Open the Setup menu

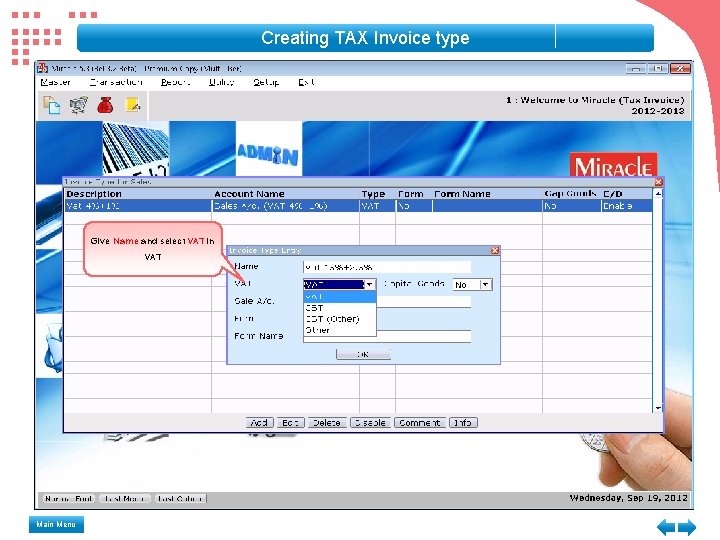[266, 82]
